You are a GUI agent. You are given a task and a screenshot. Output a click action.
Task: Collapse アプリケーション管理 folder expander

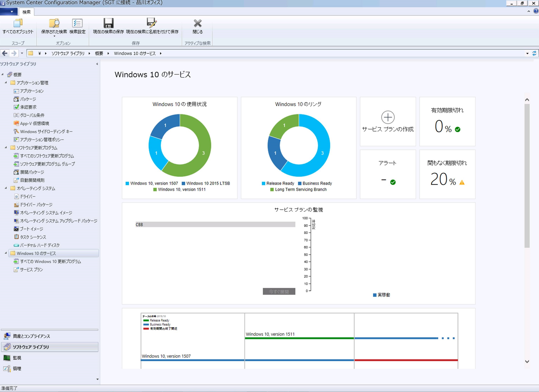6,82
